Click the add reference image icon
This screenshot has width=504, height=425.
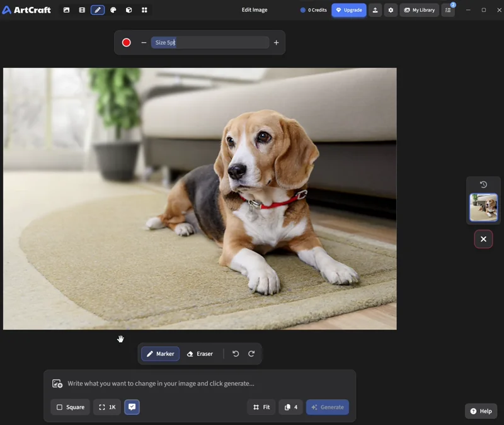click(x=57, y=383)
